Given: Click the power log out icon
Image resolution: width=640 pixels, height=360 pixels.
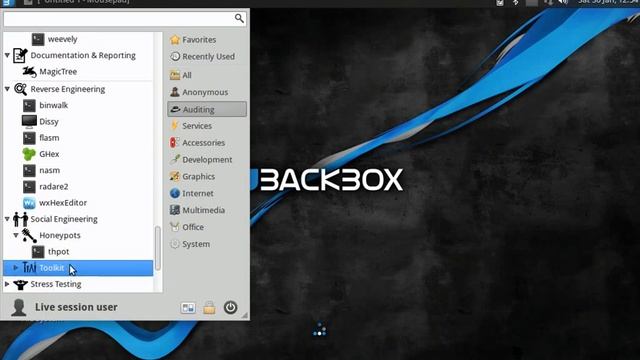Looking at the screenshot, I should (230, 307).
